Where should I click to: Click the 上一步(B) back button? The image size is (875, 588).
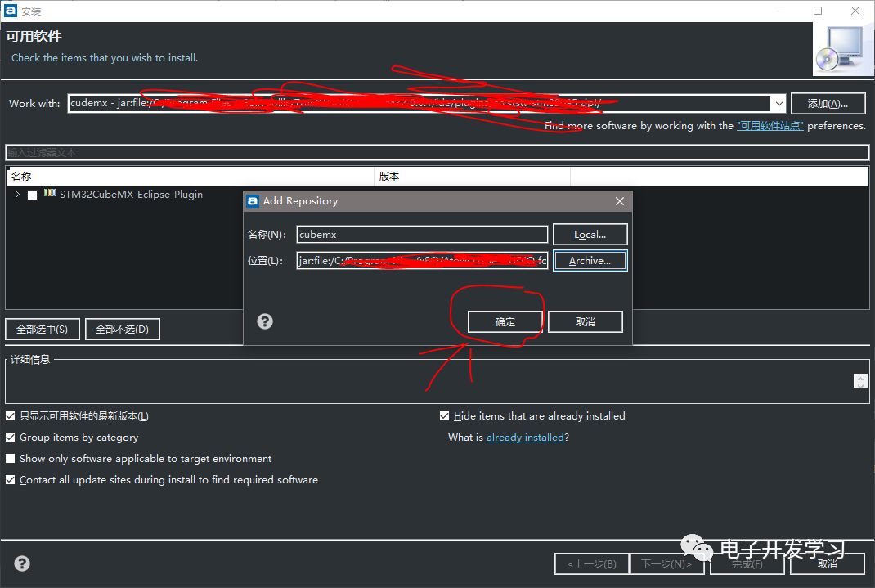(x=592, y=564)
